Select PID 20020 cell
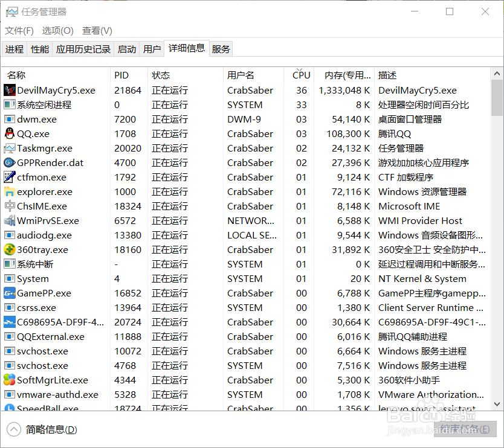504x448 pixels. coord(128,149)
